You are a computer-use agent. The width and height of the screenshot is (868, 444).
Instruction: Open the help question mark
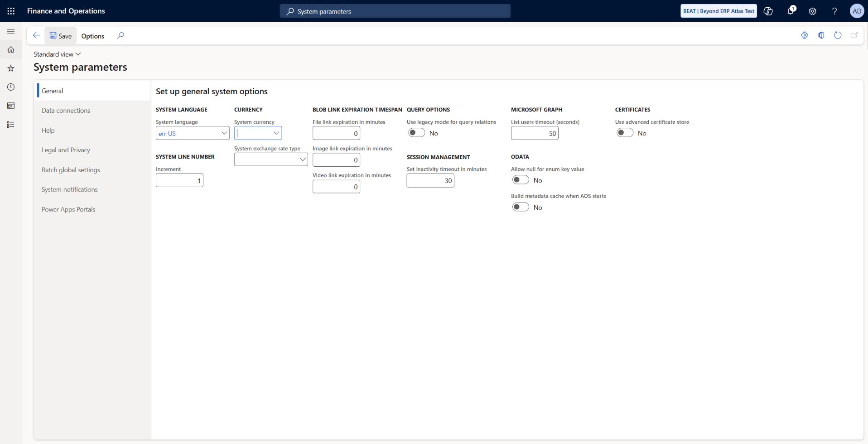point(834,11)
